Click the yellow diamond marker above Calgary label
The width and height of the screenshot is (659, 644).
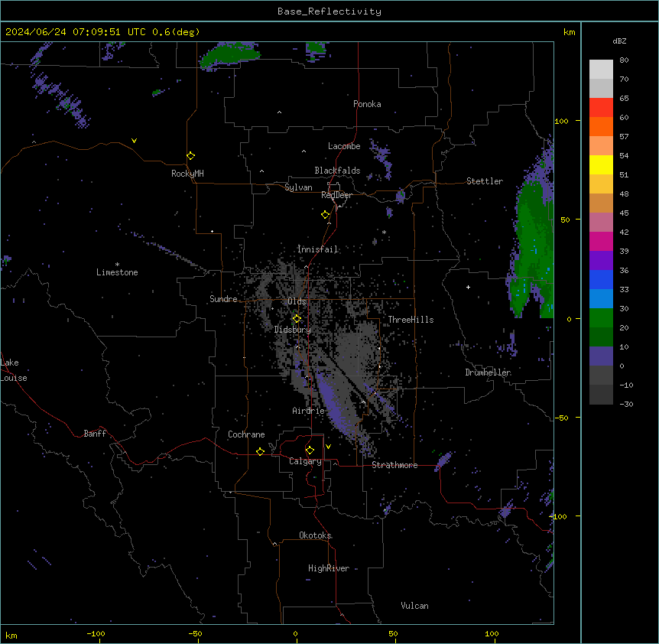click(x=310, y=450)
